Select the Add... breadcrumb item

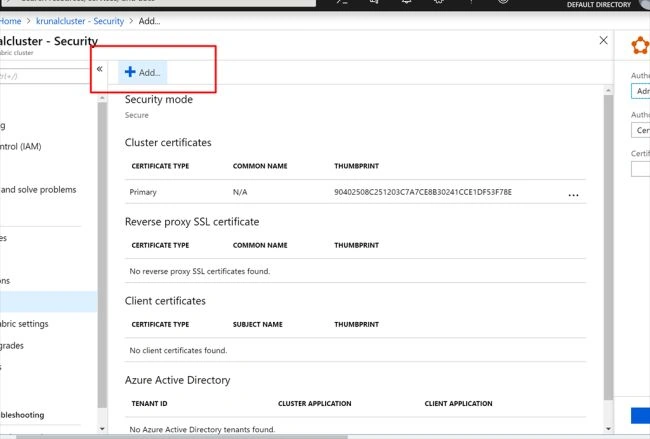point(149,21)
